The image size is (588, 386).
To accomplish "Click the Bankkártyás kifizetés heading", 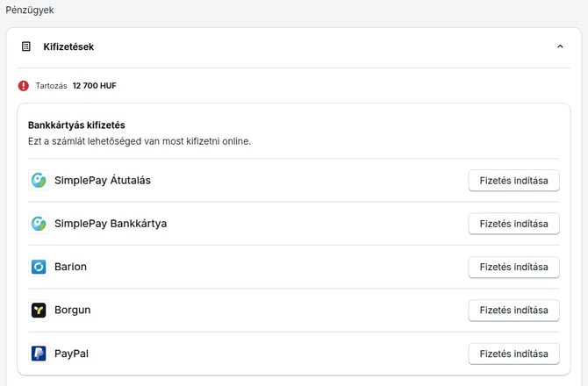I will coord(76,125).
